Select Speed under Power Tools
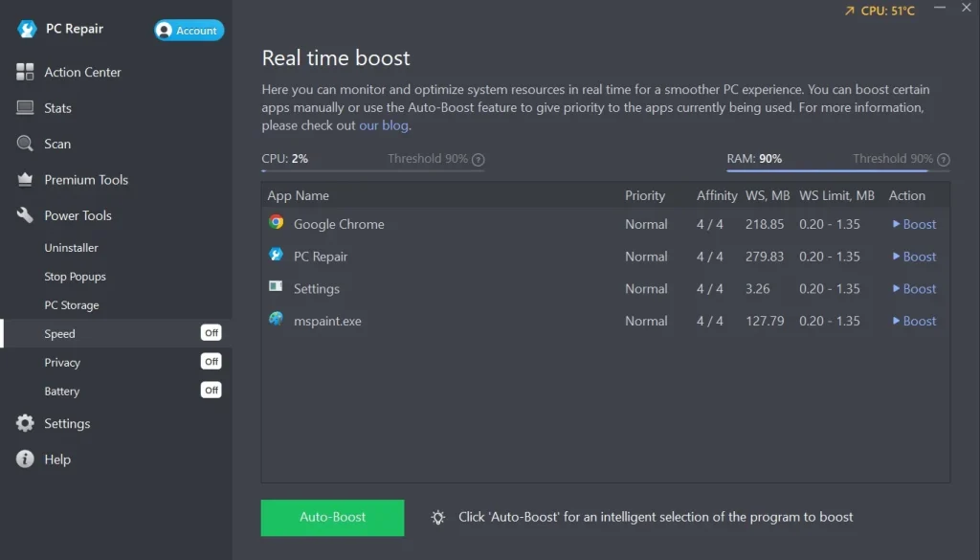Screen dimensions: 980x560 [x=59, y=334]
